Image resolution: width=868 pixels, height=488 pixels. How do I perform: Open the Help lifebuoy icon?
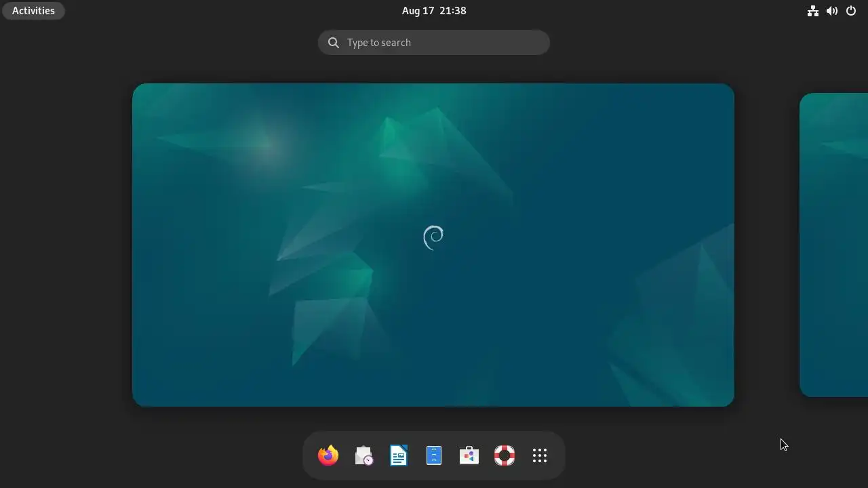(x=505, y=455)
